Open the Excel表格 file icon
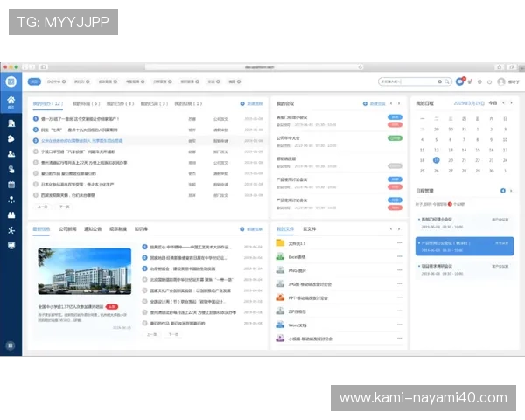This screenshot has height=420, width=525. tap(281, 257)
